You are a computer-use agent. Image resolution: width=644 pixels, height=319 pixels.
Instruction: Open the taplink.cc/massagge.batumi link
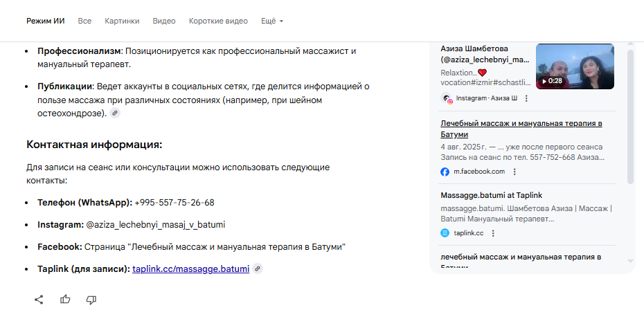click(x=190, y=269)
